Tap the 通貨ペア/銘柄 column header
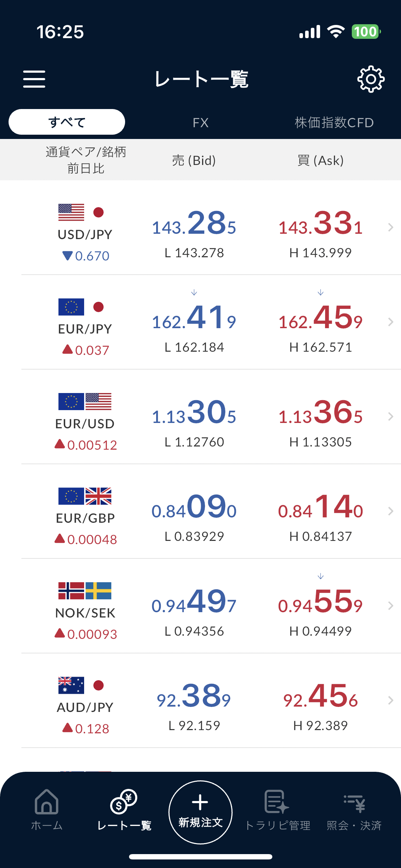The image size is (401, 868). (x=86, y=152)
